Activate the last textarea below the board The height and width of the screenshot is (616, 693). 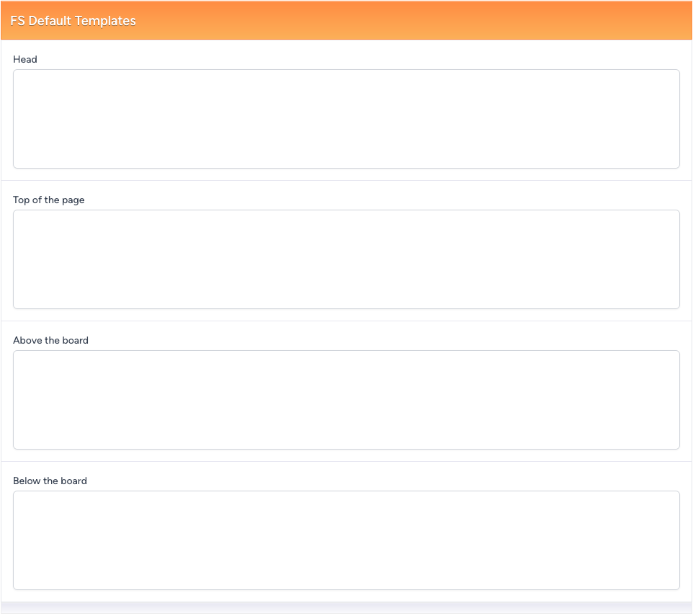(x=346, y=540)
